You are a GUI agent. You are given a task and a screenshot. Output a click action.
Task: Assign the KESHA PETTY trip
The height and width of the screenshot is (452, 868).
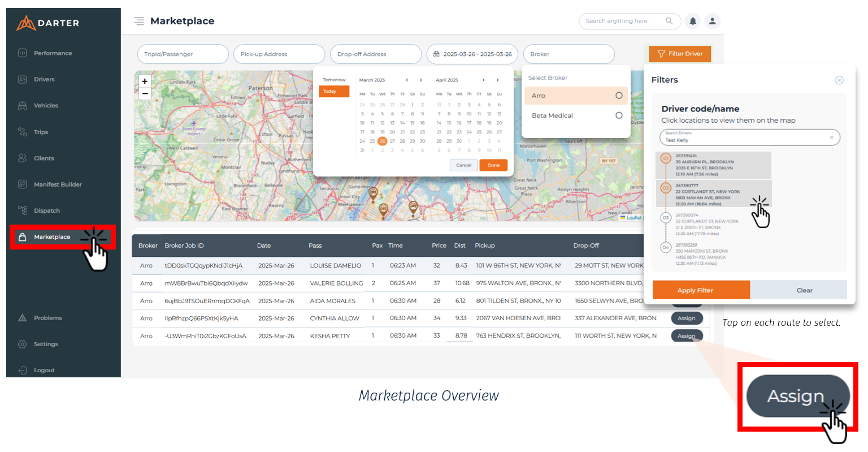[x=687, y=336]
